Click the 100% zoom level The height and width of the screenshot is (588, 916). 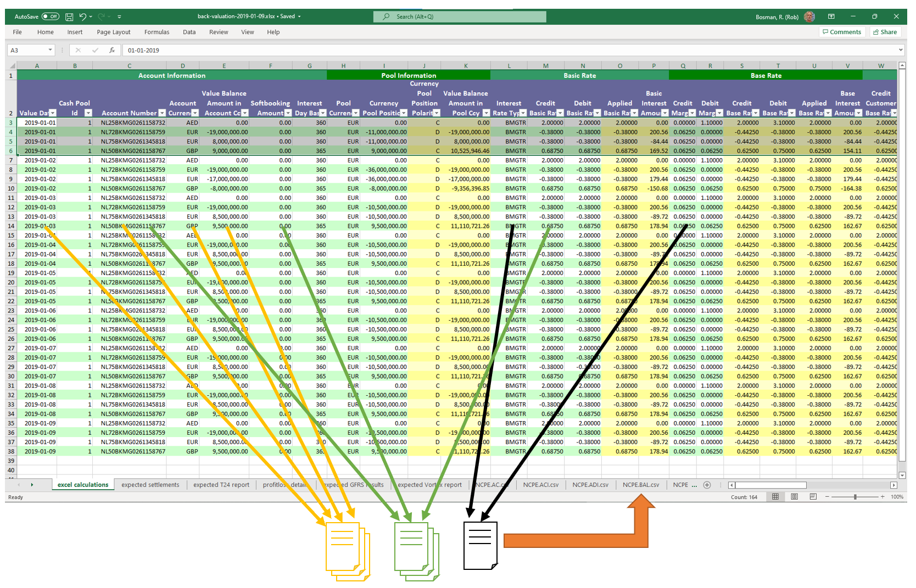coord(897,497)
